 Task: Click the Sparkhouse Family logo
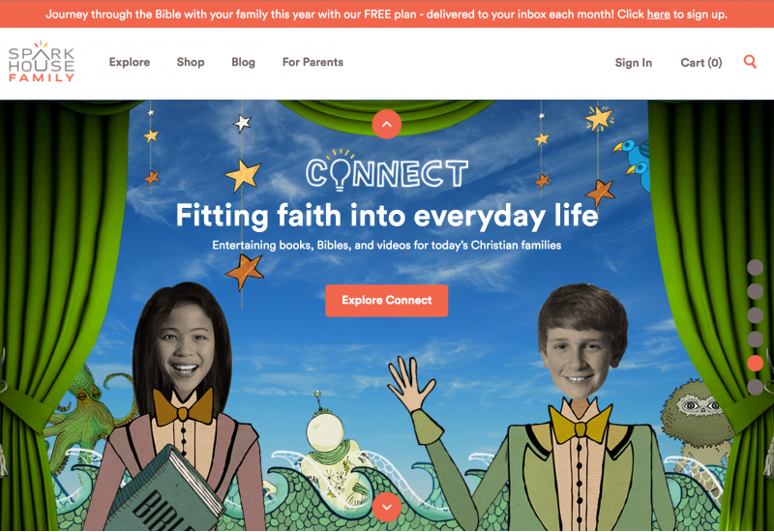click(42, 62)
